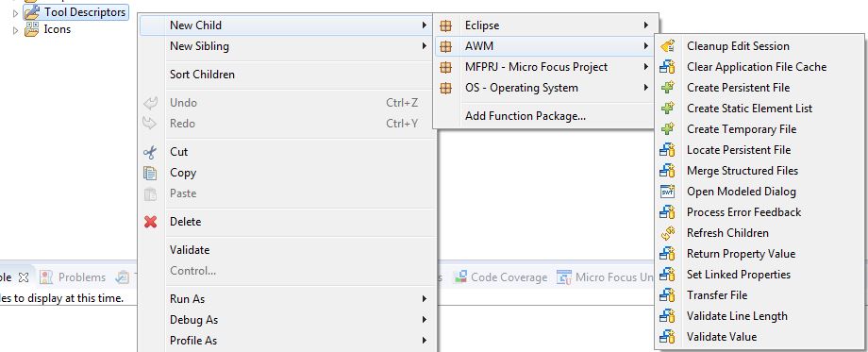Viewport: 868px width, 352px height.
Task: Open the New Child submenu arrow
Action: tap(424, 25)
